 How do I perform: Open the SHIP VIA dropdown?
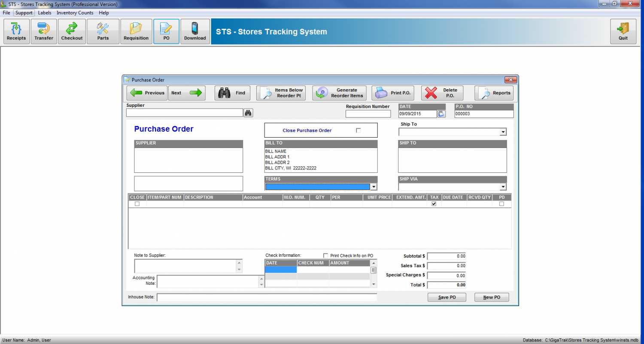click(x=503, y=186)
